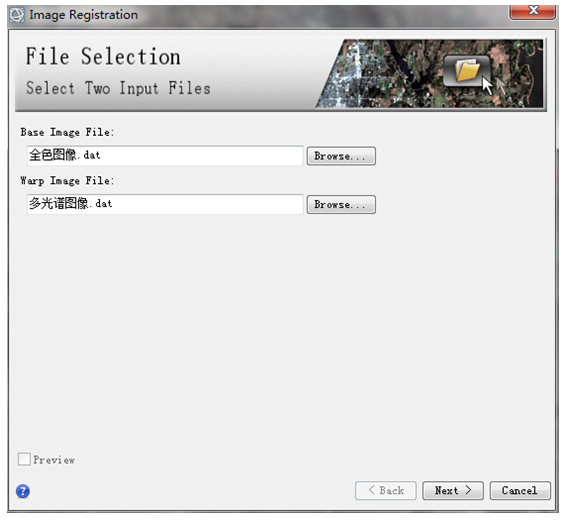Click the Image Registration app icon in title bar

pos(17,15)
